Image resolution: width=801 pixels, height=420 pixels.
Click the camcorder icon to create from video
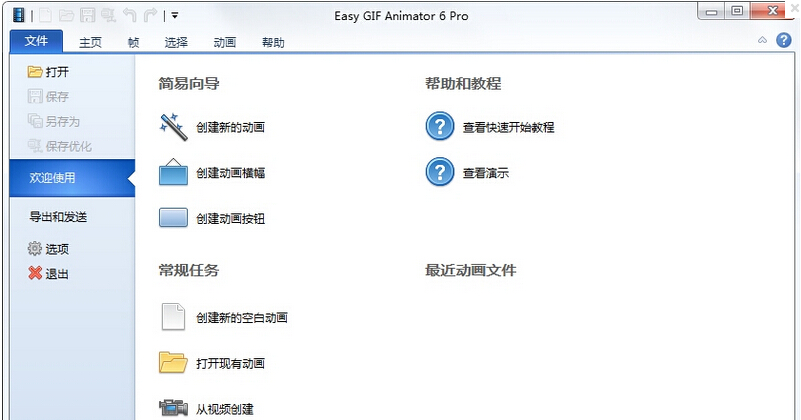point(173,408)
